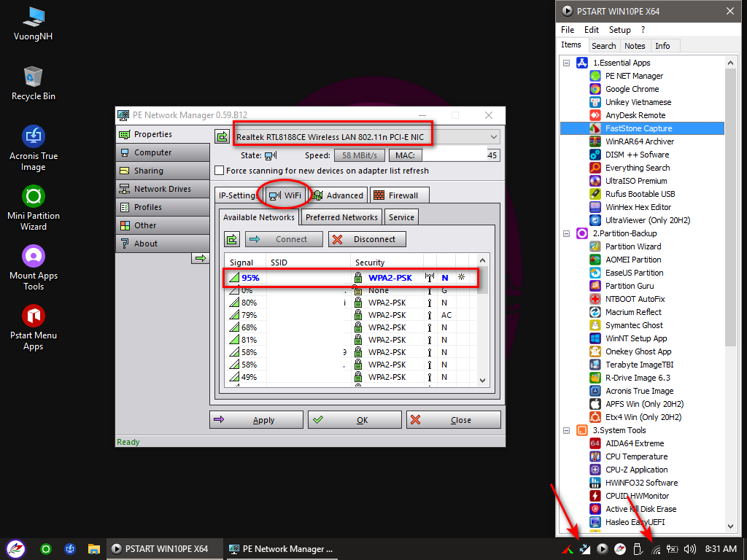Open File Explorer from taskbar
The image size is (747, 560).
coord(94,549)
